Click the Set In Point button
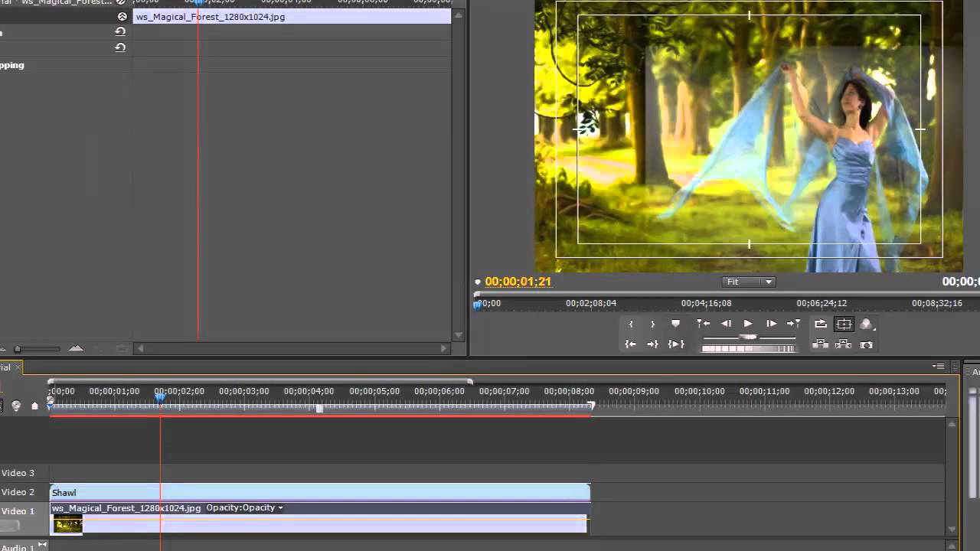Image resolution: width=980 pixels, height=551 pixels. pyautogui.click(x=631, y=324)
